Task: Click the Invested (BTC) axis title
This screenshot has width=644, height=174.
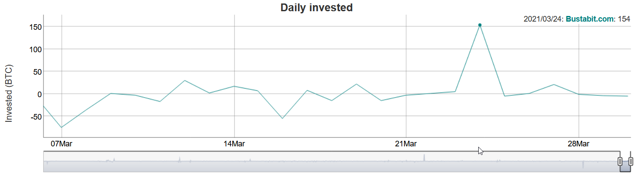Action: [x=9, y=93]
